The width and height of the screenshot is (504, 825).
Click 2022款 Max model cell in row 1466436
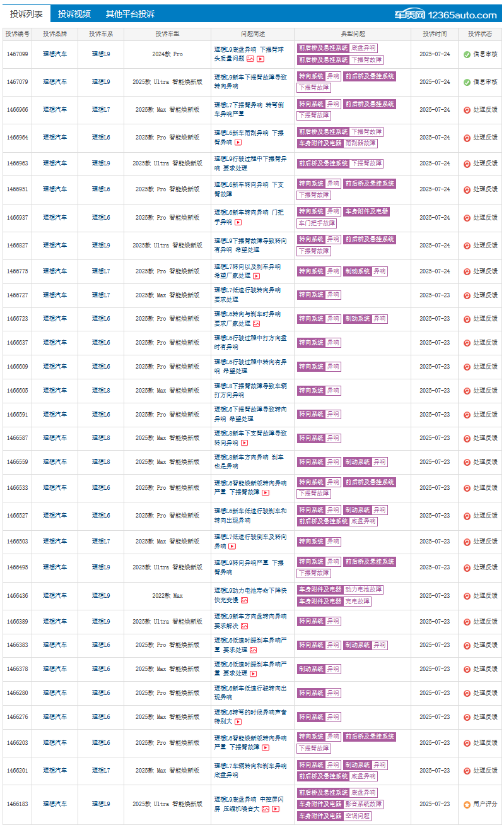pos(167,596)
